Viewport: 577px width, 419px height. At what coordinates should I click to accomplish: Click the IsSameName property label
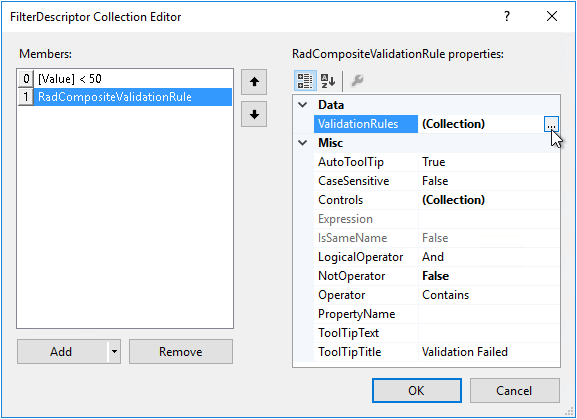pyautogui.click(x=352, y=238)
